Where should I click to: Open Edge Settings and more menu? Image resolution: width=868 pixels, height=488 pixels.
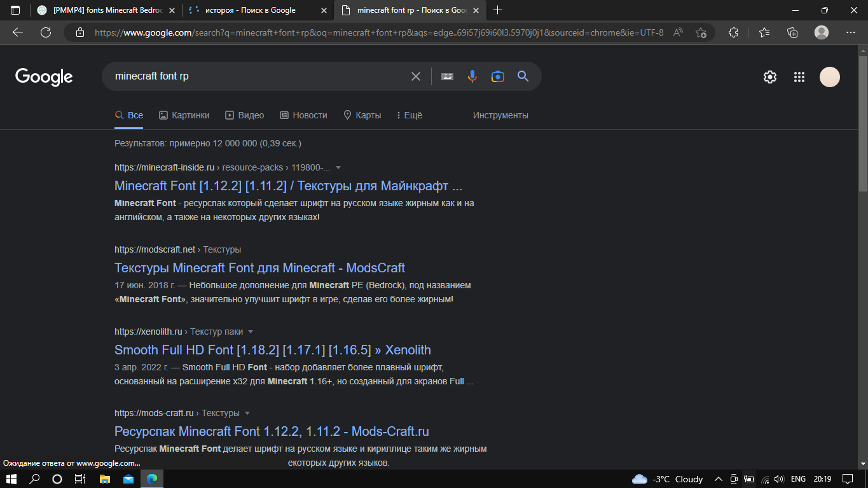point(851,32)
